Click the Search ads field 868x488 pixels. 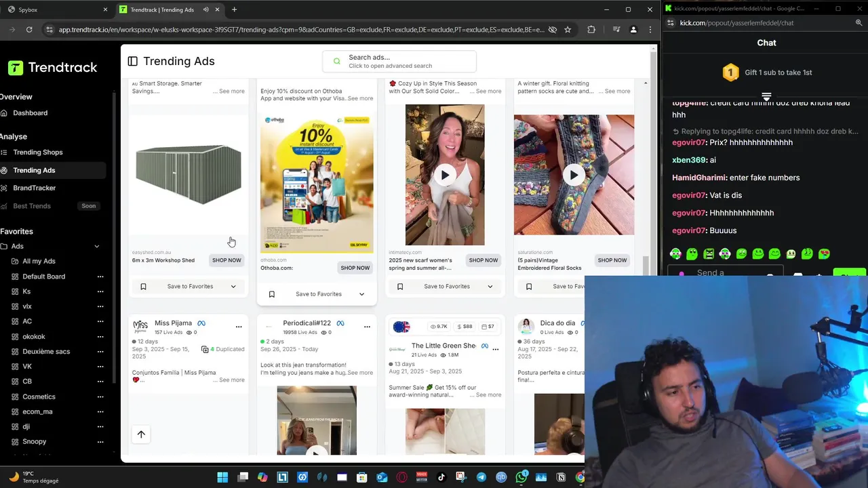(x=399, y=61)
